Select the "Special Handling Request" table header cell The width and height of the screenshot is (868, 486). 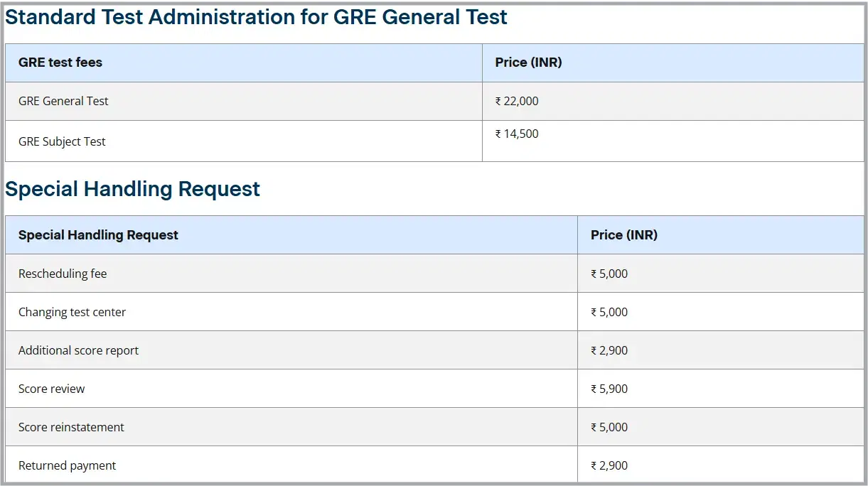point(97,234)
